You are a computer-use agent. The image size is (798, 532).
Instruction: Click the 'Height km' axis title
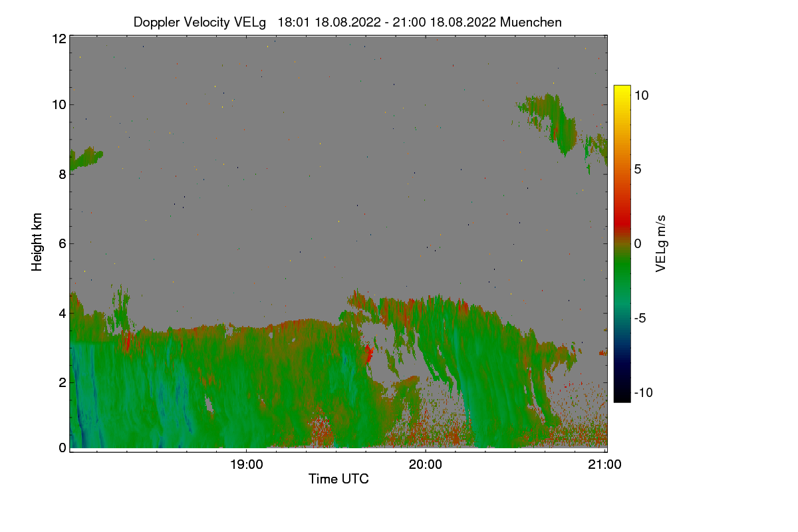tap(37, 242)
